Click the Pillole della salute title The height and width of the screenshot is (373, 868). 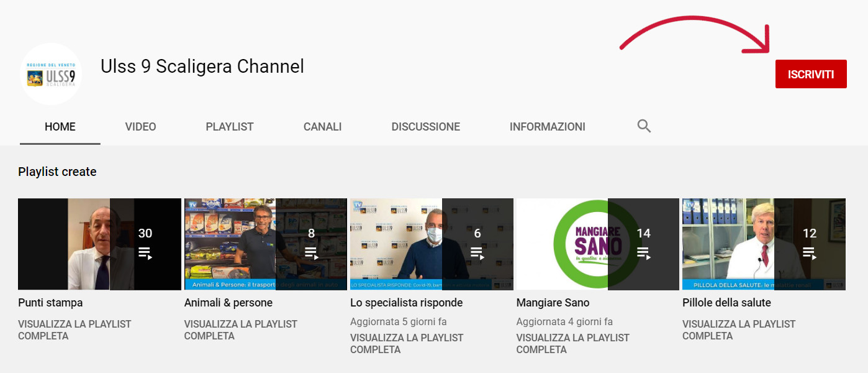click(x=726, y=303)
